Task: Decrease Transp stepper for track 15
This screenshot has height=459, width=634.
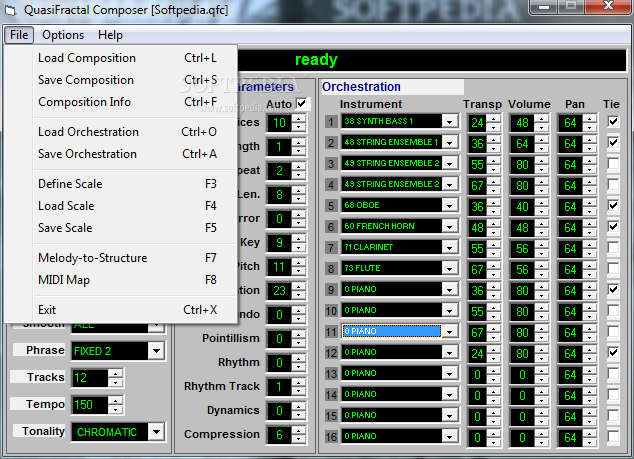Action: click(493, 421)
